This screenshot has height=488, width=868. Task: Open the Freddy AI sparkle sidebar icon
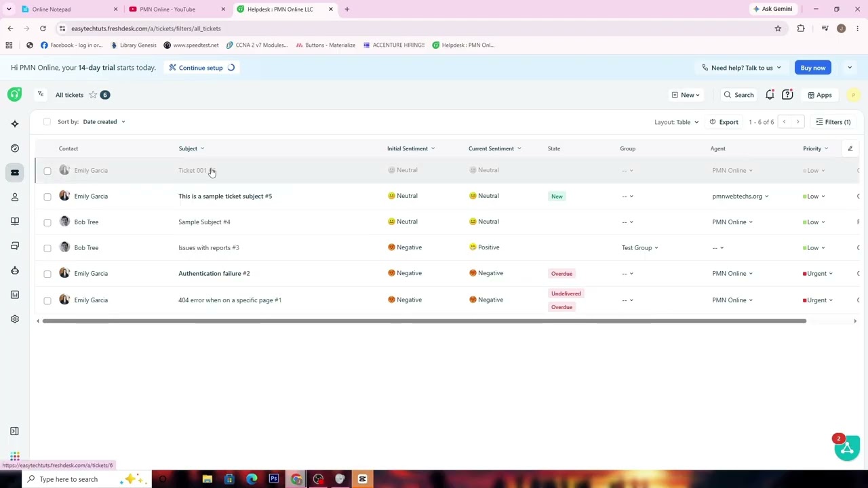(x=15, y=124)
